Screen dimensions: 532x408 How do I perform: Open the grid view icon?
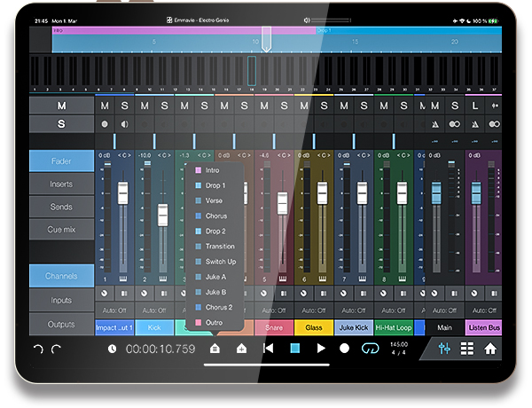(x=467, y=349)
